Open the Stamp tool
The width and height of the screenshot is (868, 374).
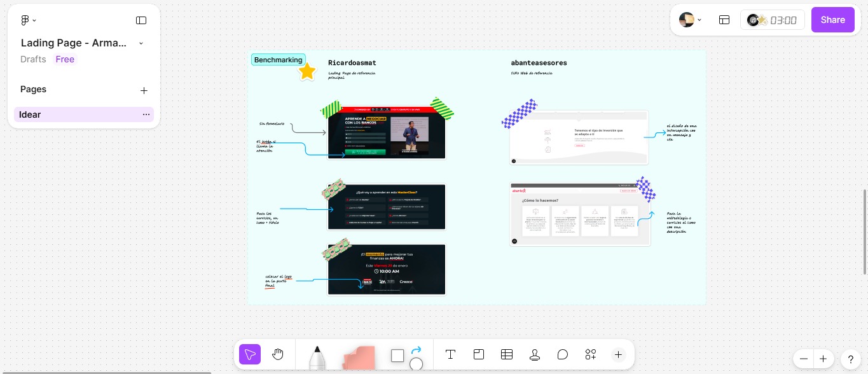point(535,354)
